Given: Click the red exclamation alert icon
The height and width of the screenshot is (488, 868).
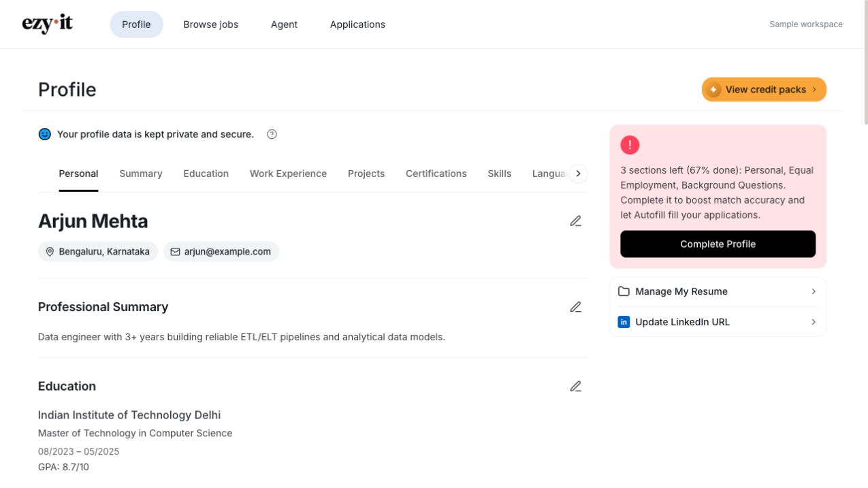Looking at the screenshot, I should (630, 145).
